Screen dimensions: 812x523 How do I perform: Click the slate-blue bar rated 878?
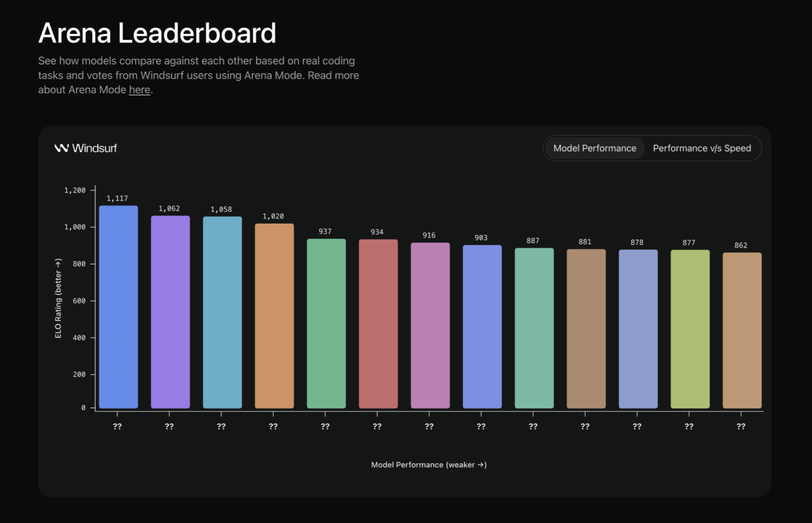click(638, 329)
